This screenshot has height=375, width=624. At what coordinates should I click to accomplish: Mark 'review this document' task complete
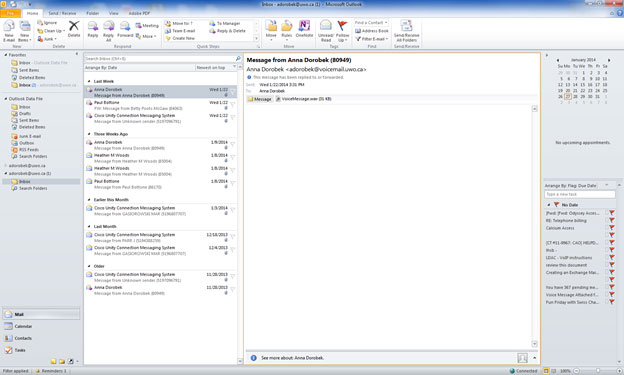click(x=612, y=265)
